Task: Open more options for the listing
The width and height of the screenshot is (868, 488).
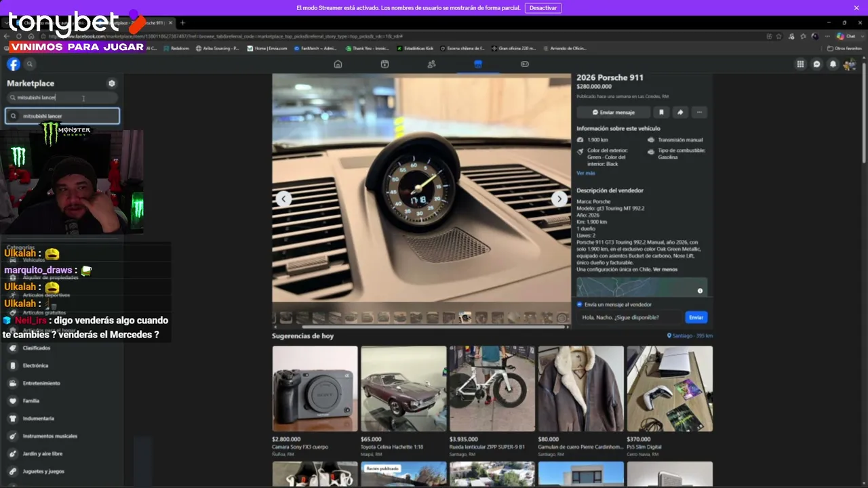Action: [x=699, y=113]
